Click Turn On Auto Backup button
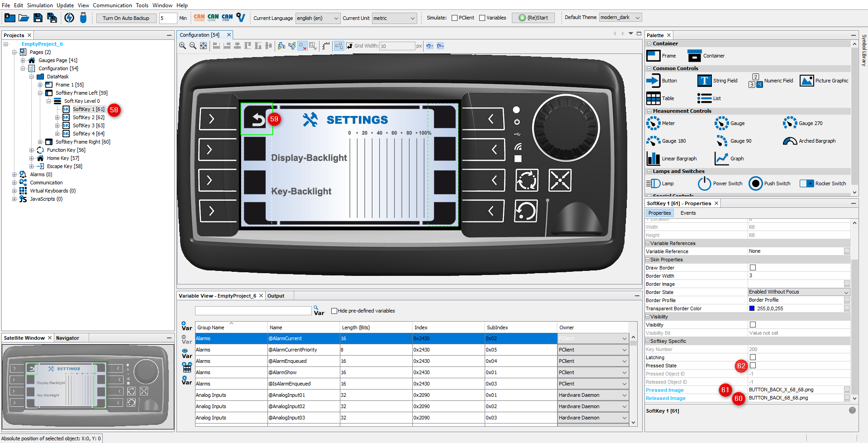868x443 pixels. [x=126, y=18]
